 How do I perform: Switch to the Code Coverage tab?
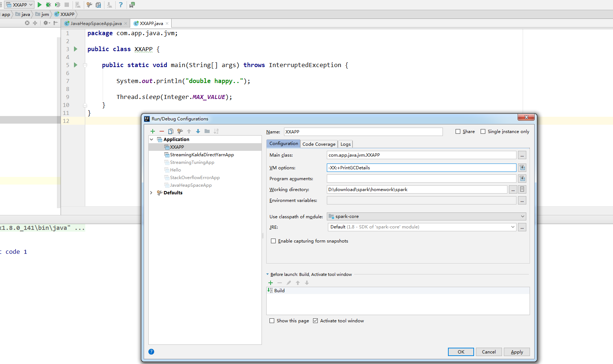pyautogui.click(x=319, y=144)
